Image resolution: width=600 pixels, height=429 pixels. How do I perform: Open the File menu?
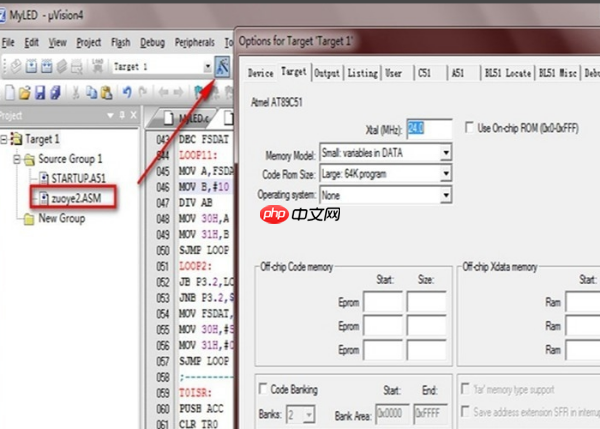pyautogui.click(x=8, y=42)
